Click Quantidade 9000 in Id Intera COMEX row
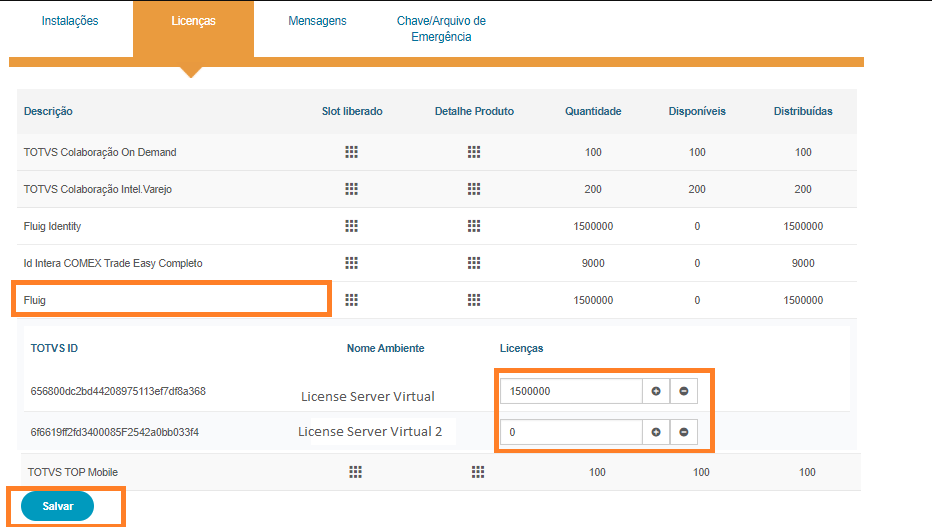The width and height of the screenshot is (932, 527). (x=593, y=263)
